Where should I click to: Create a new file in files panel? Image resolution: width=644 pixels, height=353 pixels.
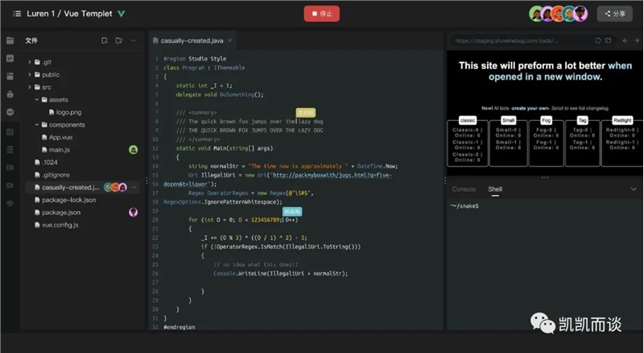pos(105,40)
